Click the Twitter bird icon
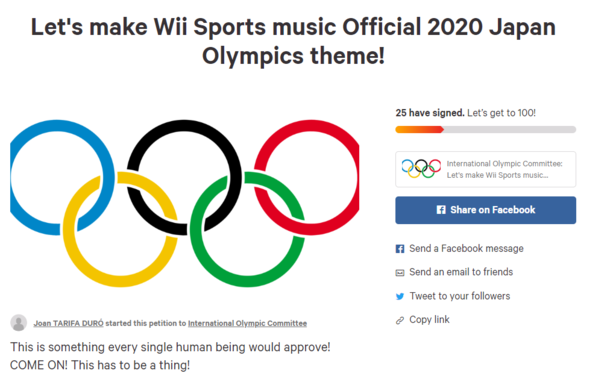The image size is (610, 388). [x=400, y=297]
